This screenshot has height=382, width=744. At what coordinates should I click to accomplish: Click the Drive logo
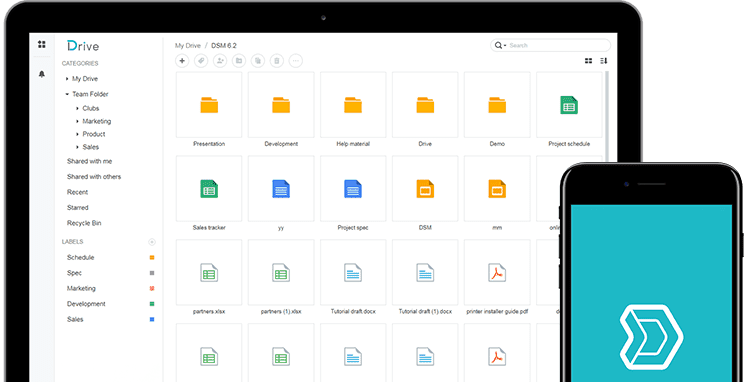click(83, 46)
